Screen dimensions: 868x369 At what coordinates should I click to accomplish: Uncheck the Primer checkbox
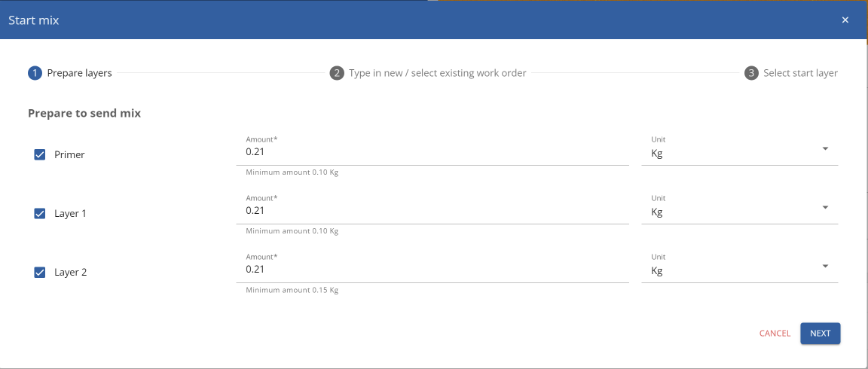click(40, 155)
